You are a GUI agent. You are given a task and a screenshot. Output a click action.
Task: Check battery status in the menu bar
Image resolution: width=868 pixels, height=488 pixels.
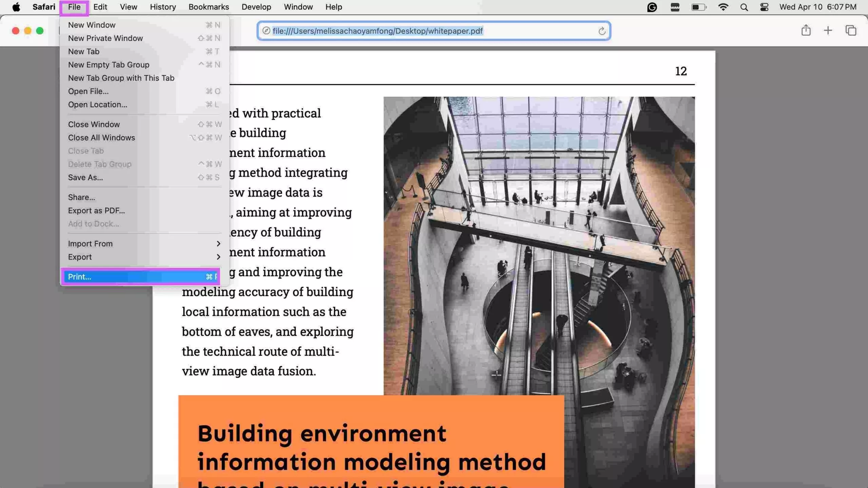pyautogui.click(x=698, y=7)
